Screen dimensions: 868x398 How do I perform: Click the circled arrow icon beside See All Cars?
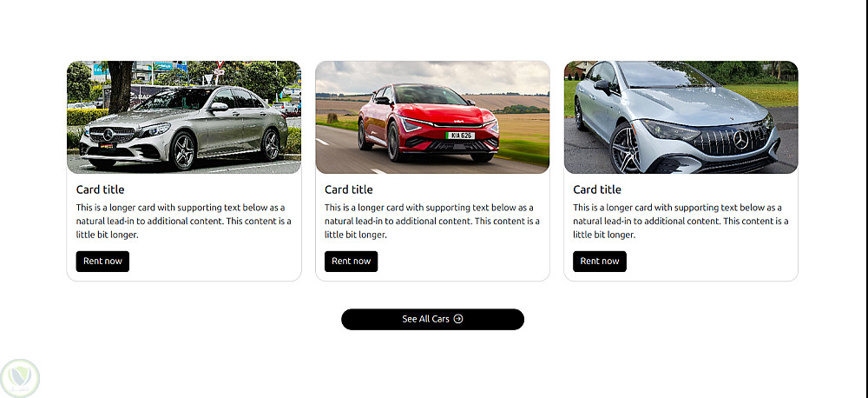(x=457, y=319)
